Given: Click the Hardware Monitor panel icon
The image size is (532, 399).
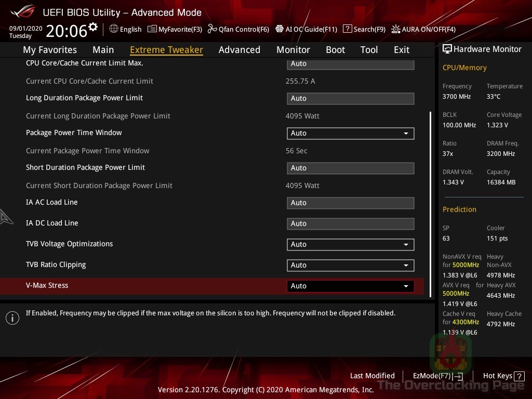Looking at the screenshot, I should click(x=447, y=49).
